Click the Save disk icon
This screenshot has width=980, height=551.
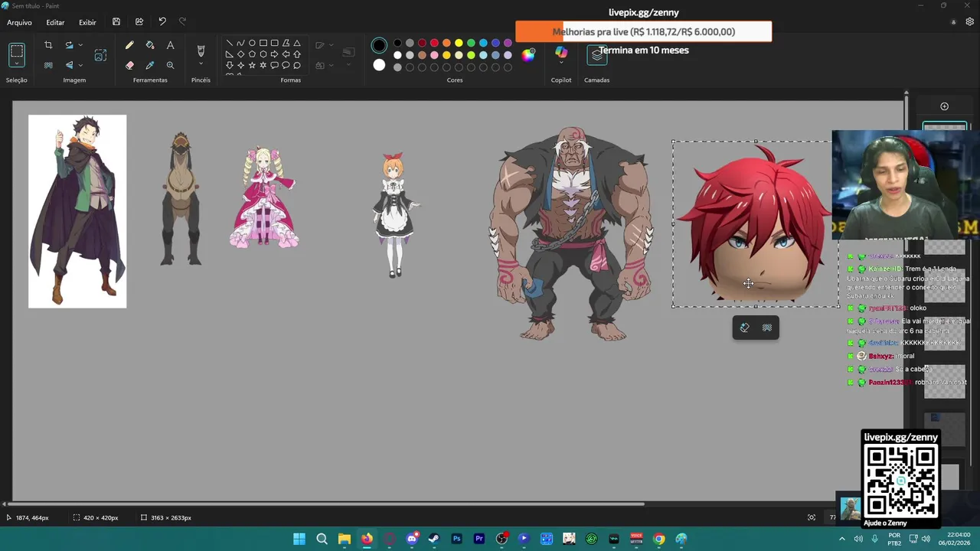click(116, 22)
